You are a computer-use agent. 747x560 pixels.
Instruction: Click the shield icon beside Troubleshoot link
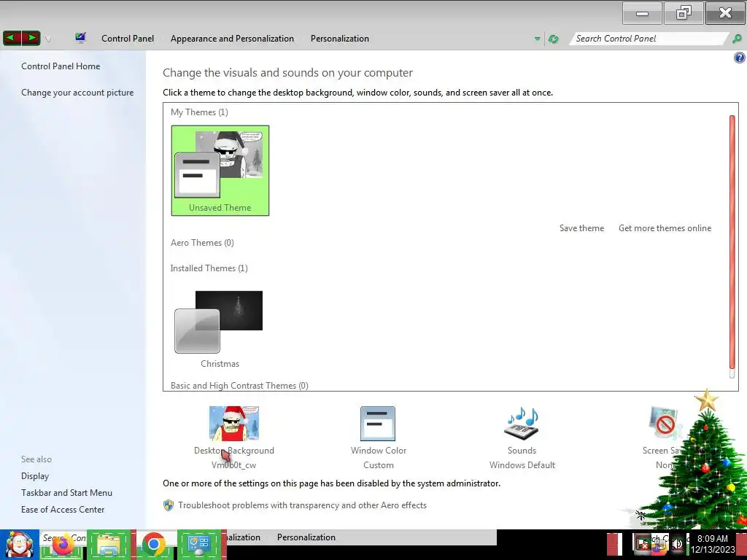click(169, 505)
